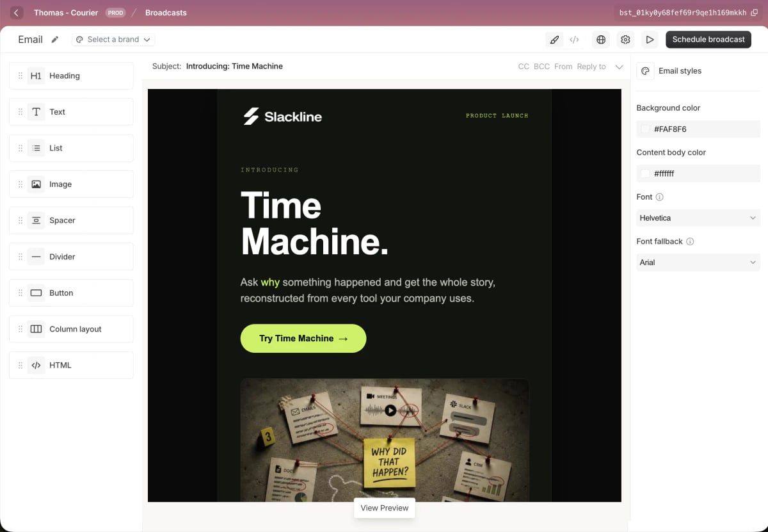Open broadcast settings gear icon
Screen dimensions: 768x532
pyautogui.click(x=625, y=40)
